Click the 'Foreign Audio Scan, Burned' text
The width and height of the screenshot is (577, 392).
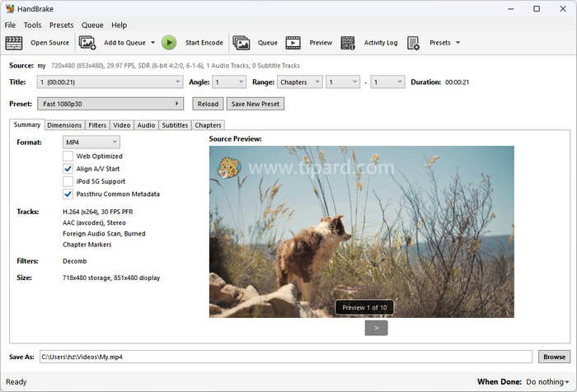coord(104,234)
